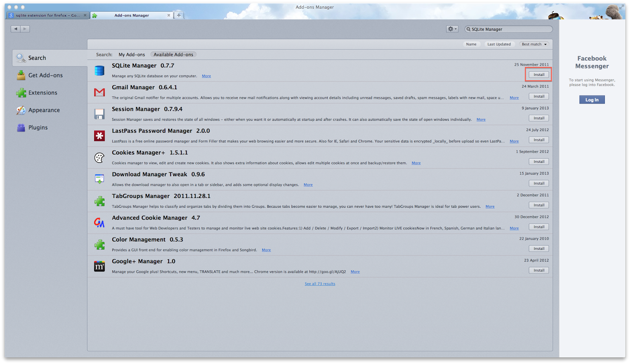Open More link for TabGroups Manager
Image resolution: width=630 pixels, height=364 pixels.
coord(490,207)
